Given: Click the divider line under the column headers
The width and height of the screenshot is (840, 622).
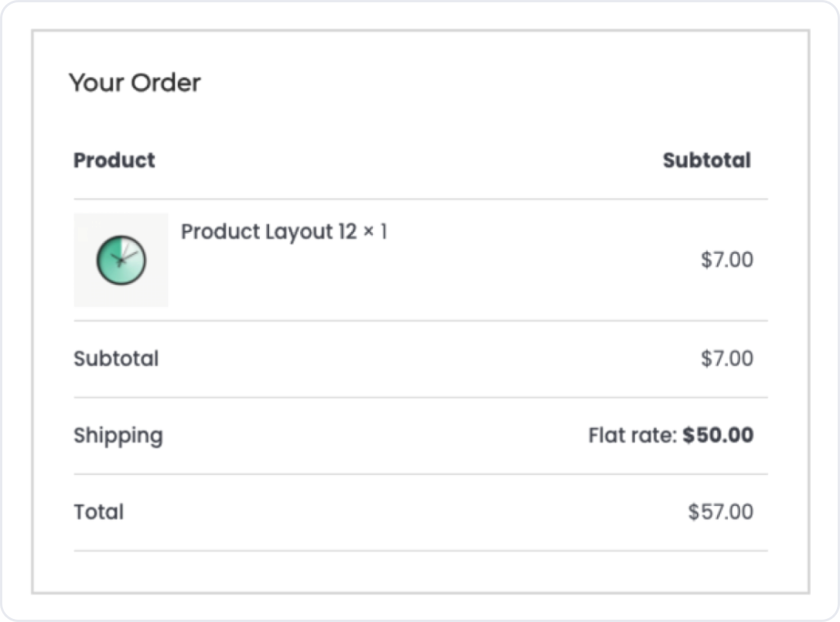Looking at the screenshot, I should point(421,199).
